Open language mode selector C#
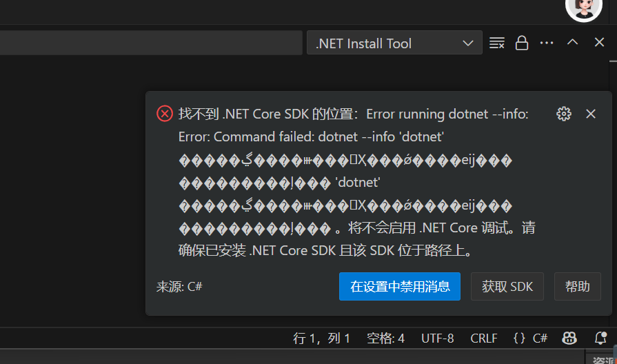617x364 pixels. tap(540, 338)
